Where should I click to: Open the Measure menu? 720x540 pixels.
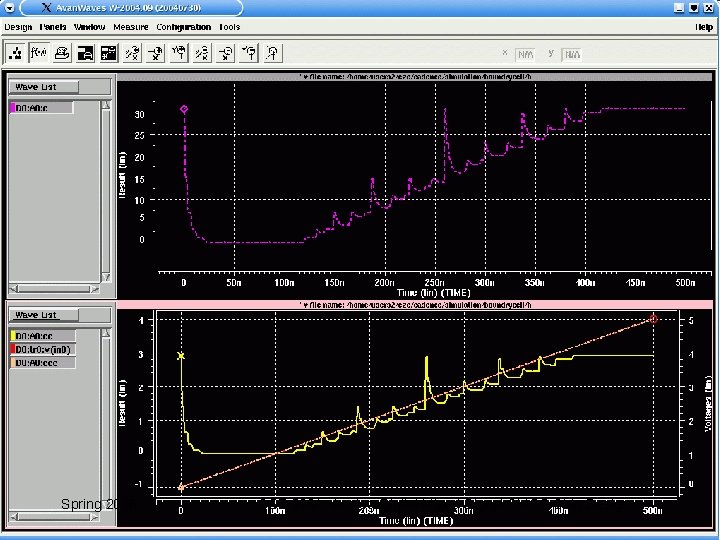(x=130, y=27)
